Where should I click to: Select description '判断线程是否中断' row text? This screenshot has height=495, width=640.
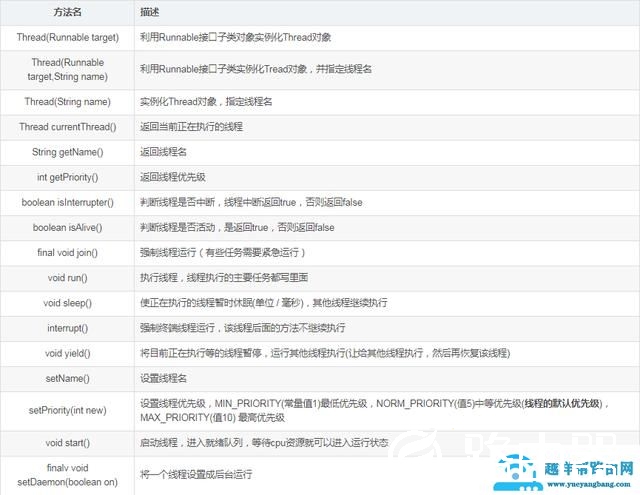pyautogui.click(x=251, y=202)
